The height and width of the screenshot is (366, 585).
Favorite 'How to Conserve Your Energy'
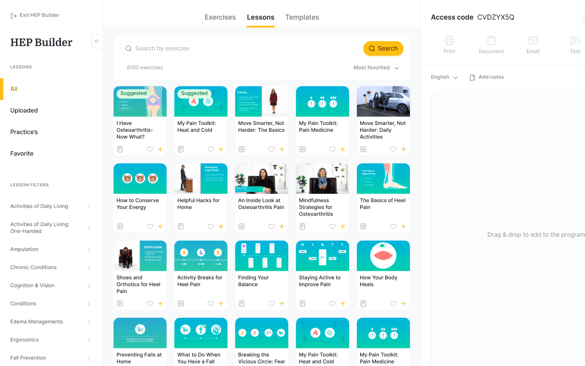(x=150, y=226)
